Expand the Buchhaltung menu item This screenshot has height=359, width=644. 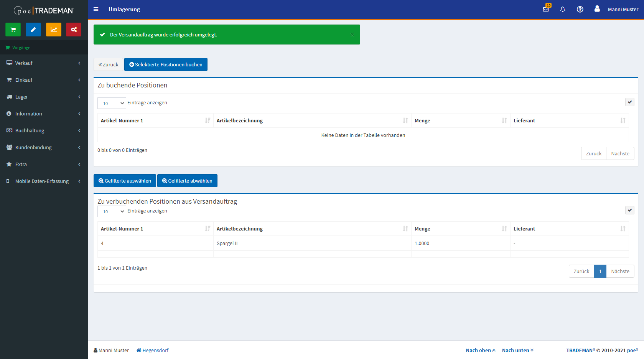[x=44, y=130]
